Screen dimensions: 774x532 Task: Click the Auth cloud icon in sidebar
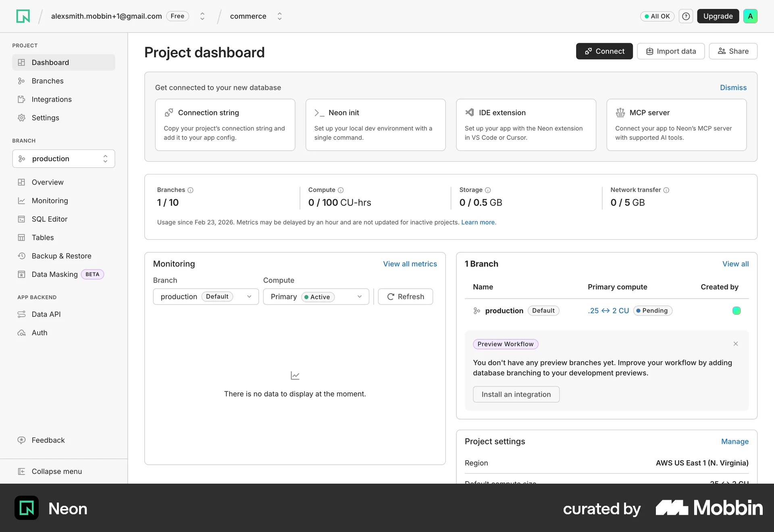tap(21, 333)
